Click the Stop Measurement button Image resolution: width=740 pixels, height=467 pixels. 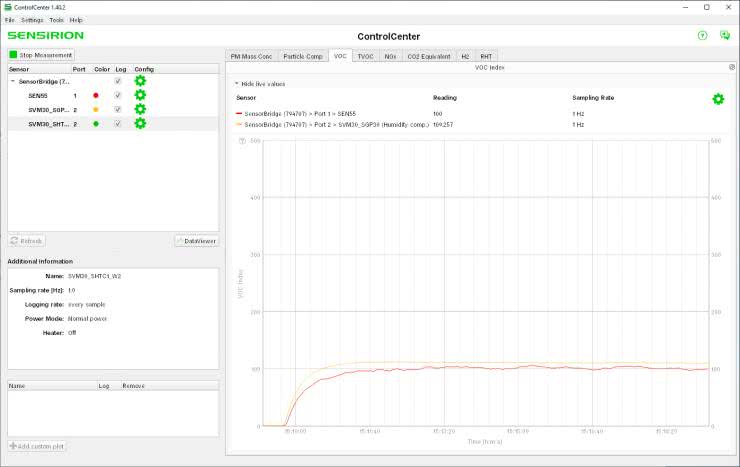(41, 54)
